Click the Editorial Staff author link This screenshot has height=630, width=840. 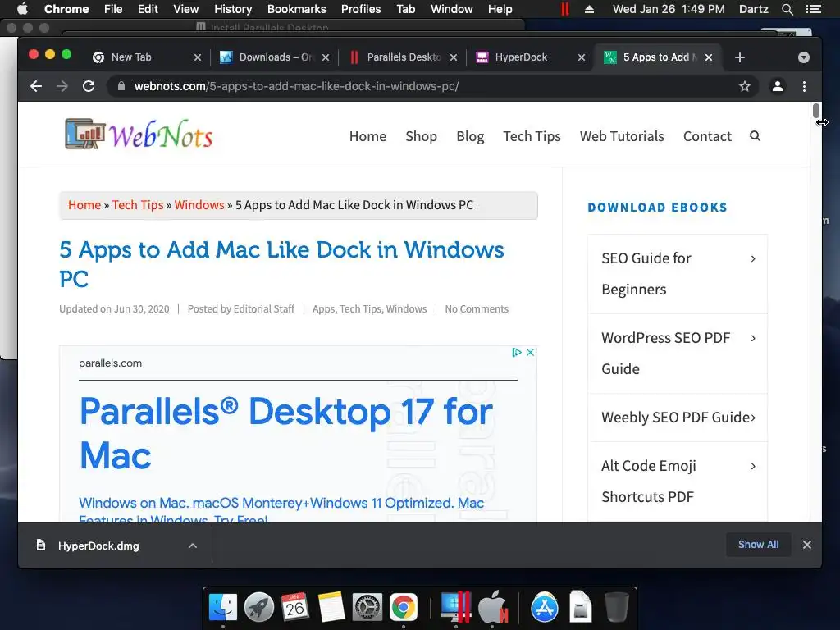264,309
